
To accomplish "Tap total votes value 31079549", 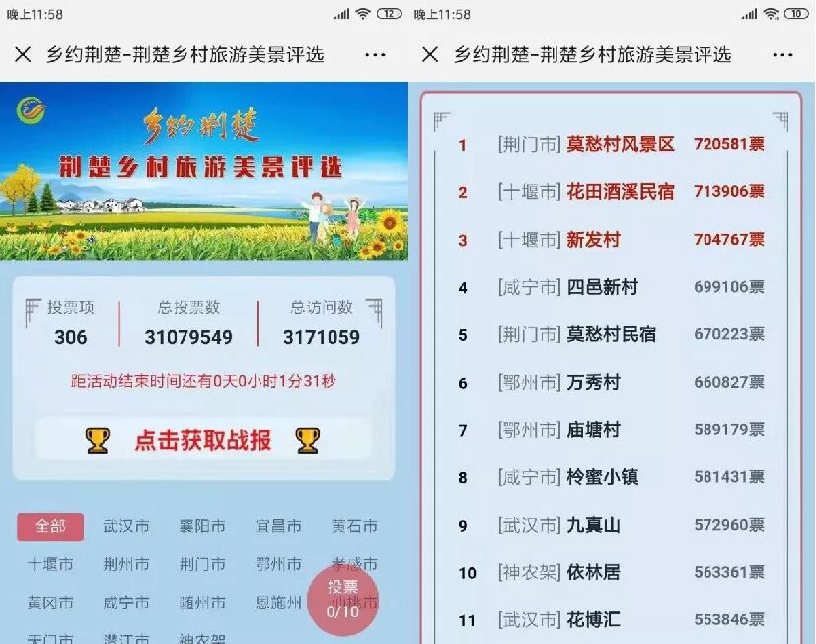I will 188,337.
